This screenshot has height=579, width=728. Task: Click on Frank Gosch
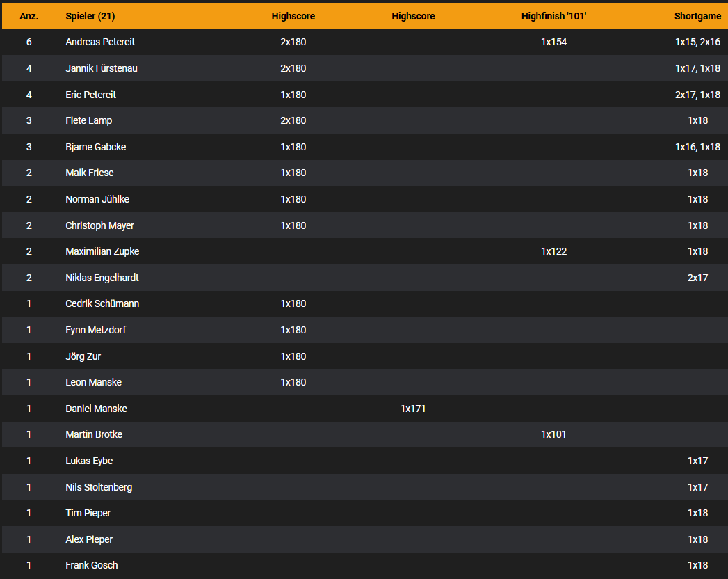(x=91, y=565)
